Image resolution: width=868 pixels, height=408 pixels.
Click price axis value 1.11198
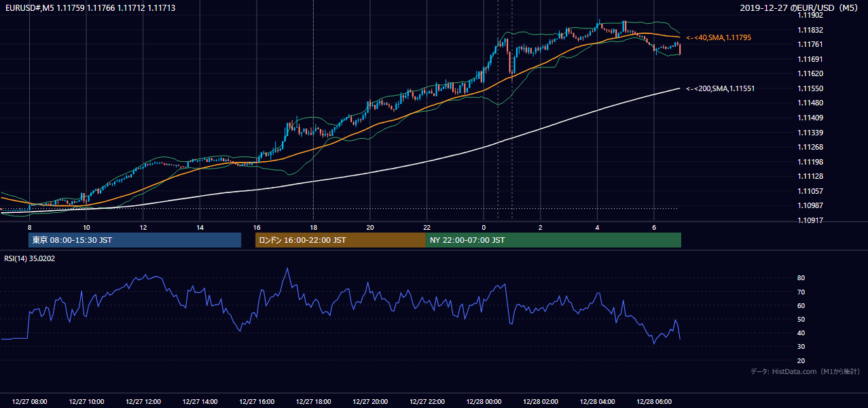tap(811, 162)
